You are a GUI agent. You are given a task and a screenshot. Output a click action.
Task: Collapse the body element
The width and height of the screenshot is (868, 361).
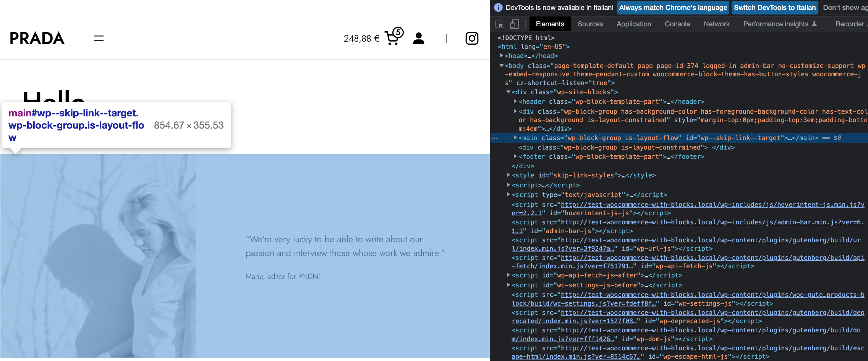click(x=501, y=66)
